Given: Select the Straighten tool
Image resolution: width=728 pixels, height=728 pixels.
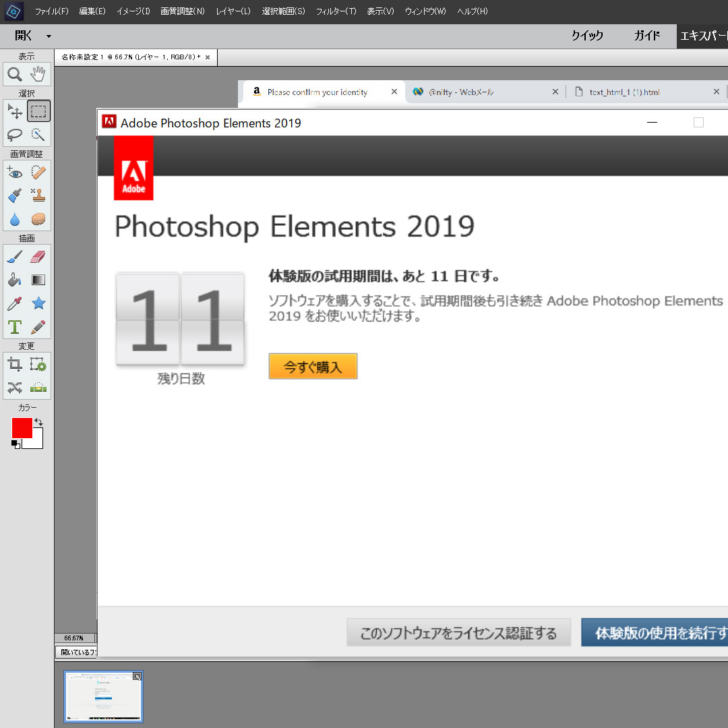Looking at the screenshot, I should 38,387.
